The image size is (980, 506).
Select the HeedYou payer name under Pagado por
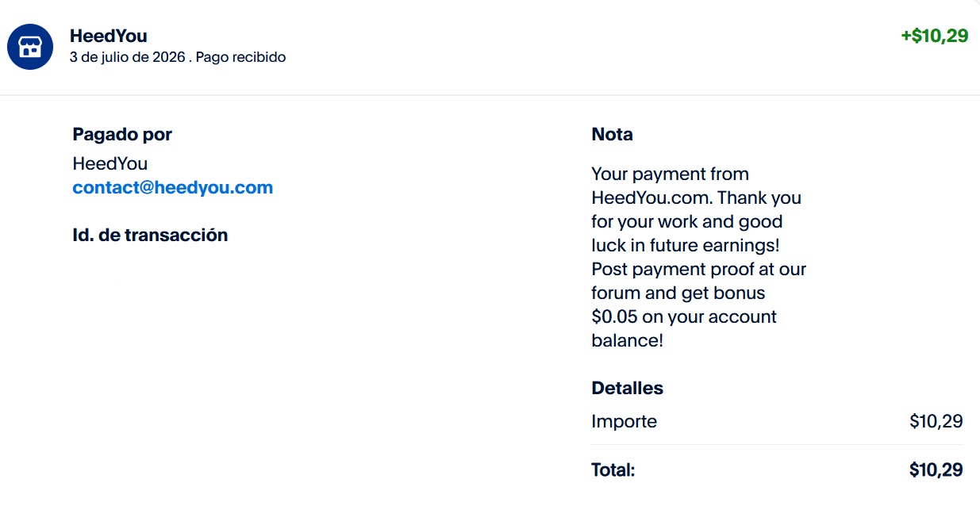click(110, 163)
